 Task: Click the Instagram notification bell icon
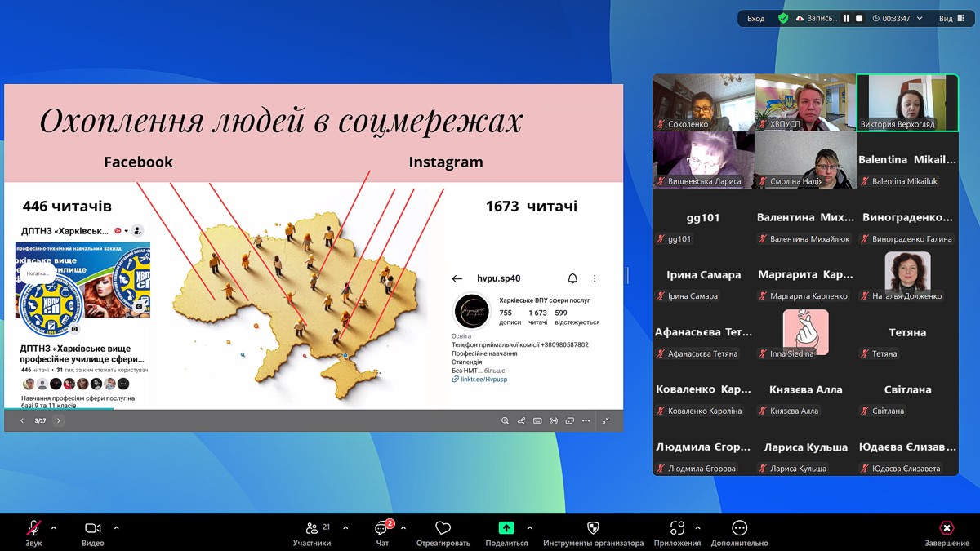click(572, 279)
